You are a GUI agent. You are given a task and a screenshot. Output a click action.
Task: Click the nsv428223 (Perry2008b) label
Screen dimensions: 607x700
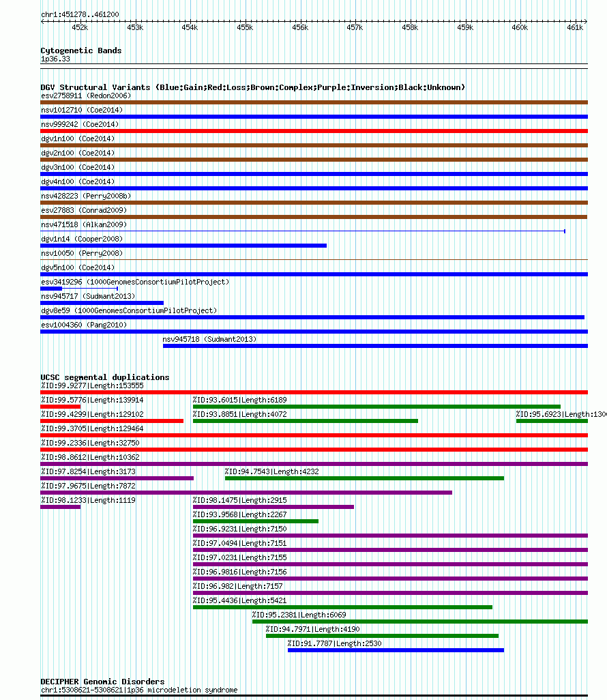[x=86, y=196]
